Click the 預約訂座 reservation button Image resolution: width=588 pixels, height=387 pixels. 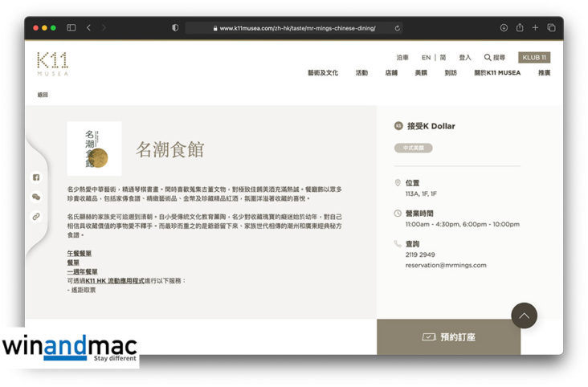pyautogui.click(x=448, y=337)
